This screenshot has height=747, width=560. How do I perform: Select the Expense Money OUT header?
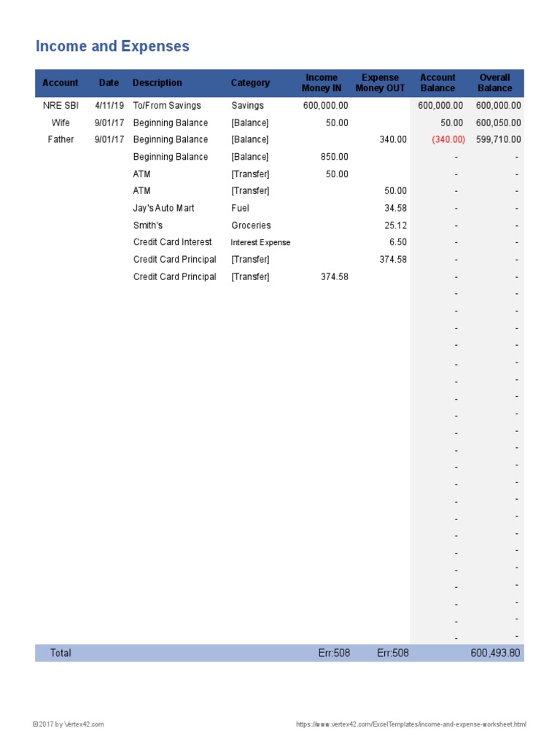click(380, 83)
